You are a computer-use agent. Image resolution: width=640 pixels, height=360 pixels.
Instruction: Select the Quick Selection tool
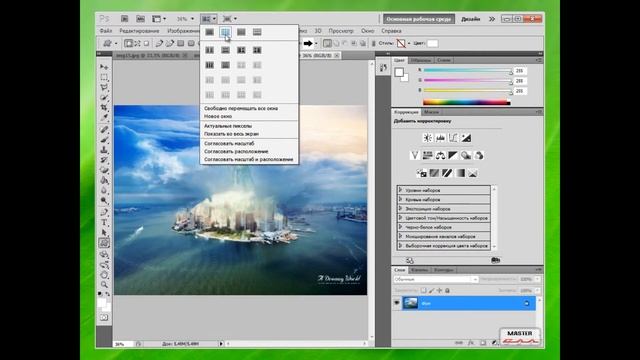104,98
